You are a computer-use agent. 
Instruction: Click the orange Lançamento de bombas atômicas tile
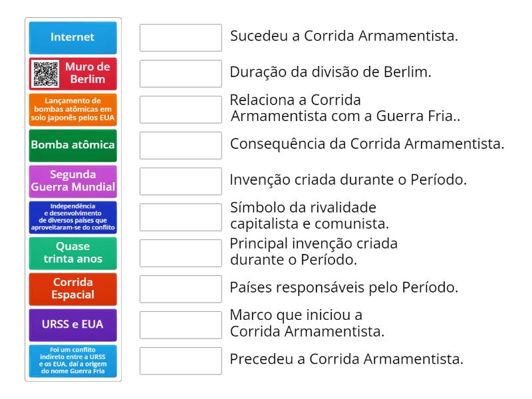click(73, 110)
